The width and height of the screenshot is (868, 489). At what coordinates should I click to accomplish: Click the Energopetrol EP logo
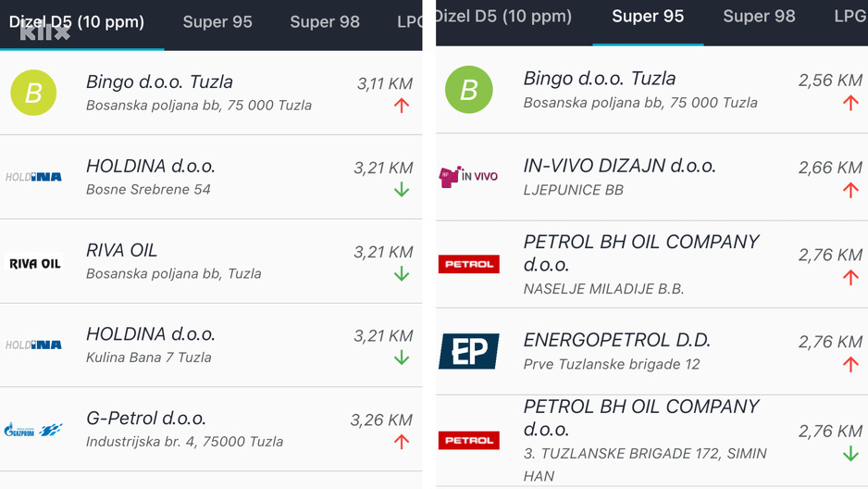pos(468,351)
